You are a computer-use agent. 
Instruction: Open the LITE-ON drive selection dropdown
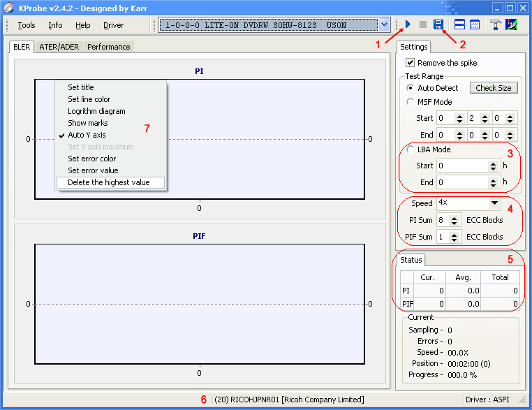tap(384, 25)
